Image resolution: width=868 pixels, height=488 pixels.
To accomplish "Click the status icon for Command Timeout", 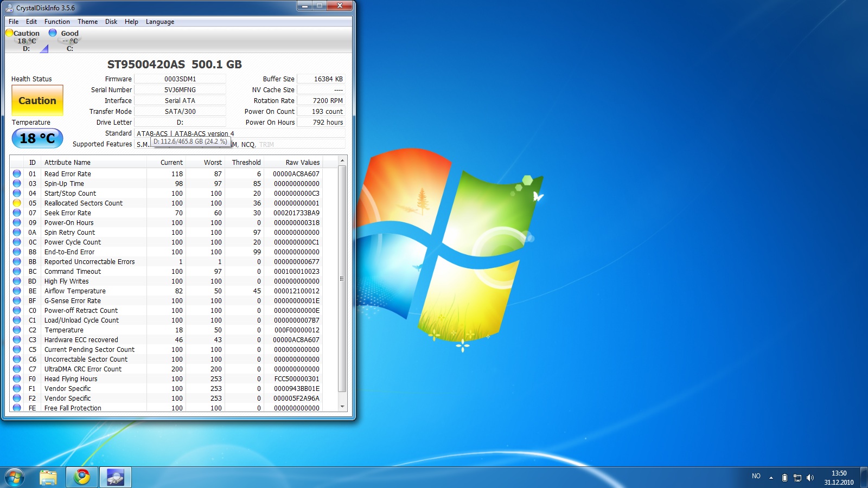I will [x=17, y=271].
